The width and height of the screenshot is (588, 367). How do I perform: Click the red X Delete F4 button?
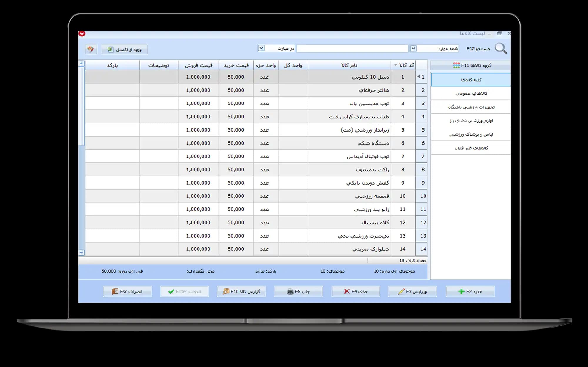click(356, 291)
